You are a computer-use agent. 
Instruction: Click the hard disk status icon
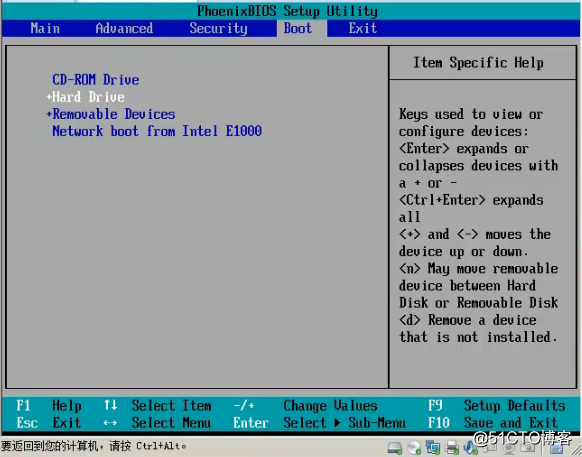[x=395, y=448]
